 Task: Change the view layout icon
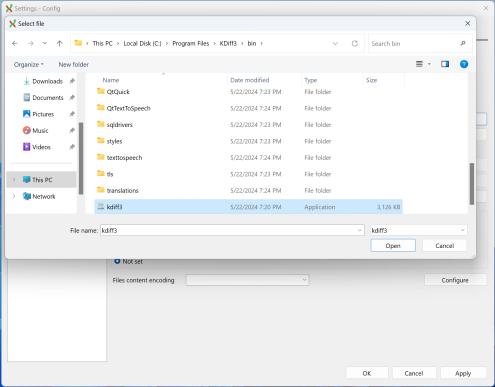point(419,64)
